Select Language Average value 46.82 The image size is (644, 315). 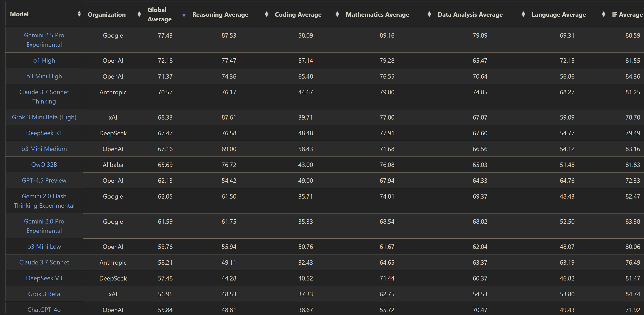point(567,278)
